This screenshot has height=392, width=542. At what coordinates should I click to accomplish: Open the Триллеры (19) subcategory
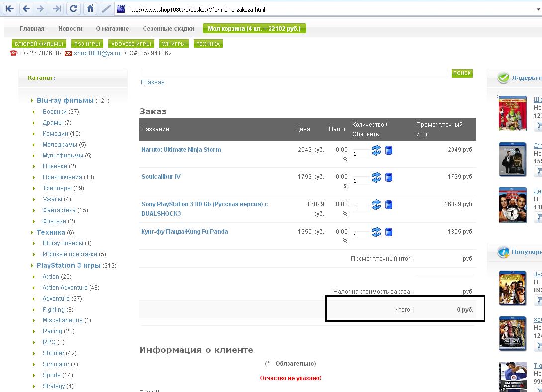coord(63,188)
